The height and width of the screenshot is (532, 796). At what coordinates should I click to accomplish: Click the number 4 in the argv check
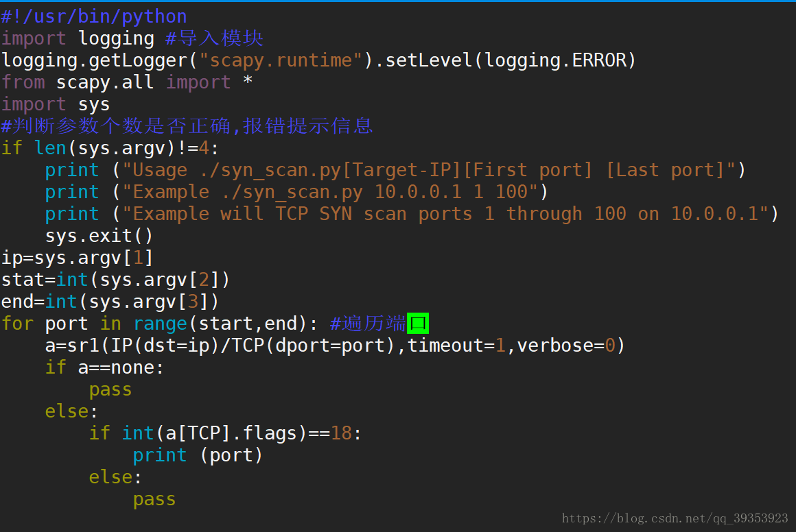click(x=204, y=148)
